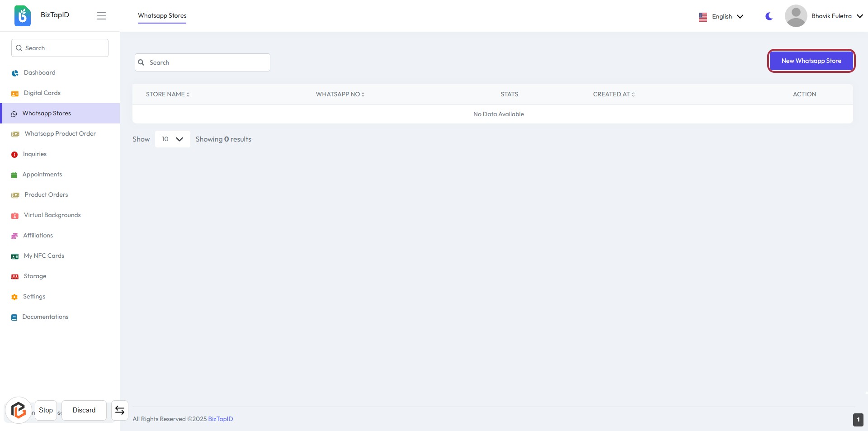Image resolution: width=868 pixels, height=431 pixels.
Task: Sort table by Created At column
Action: pos(613,95)
